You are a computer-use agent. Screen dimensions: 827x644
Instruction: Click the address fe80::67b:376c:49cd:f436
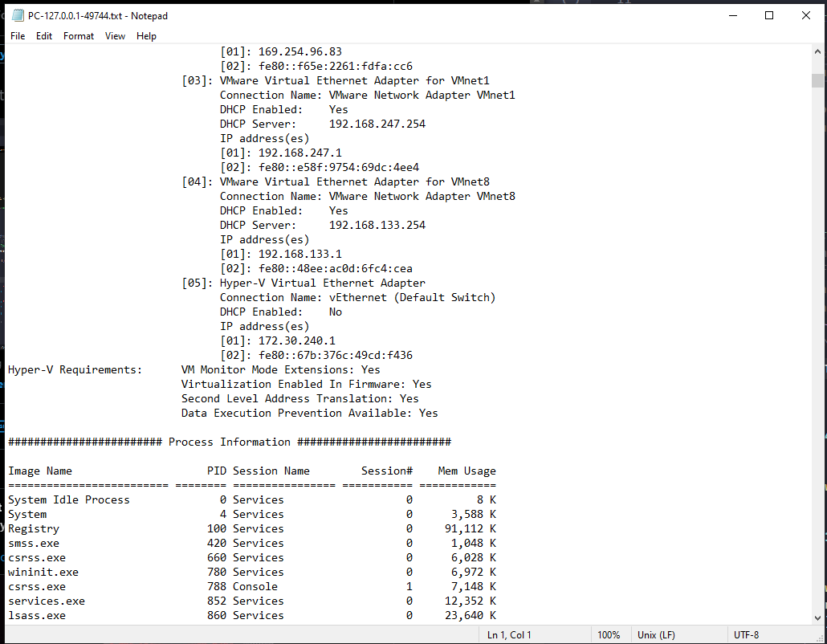pos(336,355)
